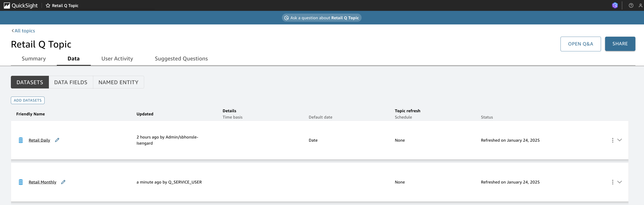Star the Retail Q Topic favorite icon
644x205 pixels.
pos(48,5)
